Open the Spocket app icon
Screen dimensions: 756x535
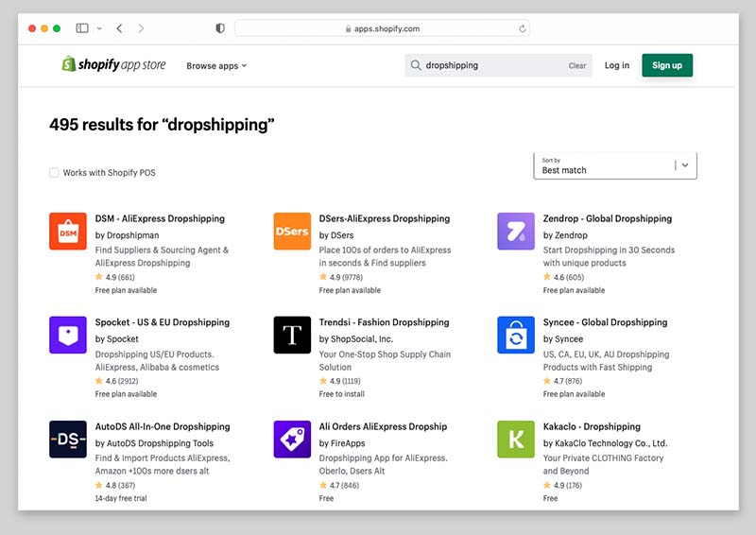68,335
